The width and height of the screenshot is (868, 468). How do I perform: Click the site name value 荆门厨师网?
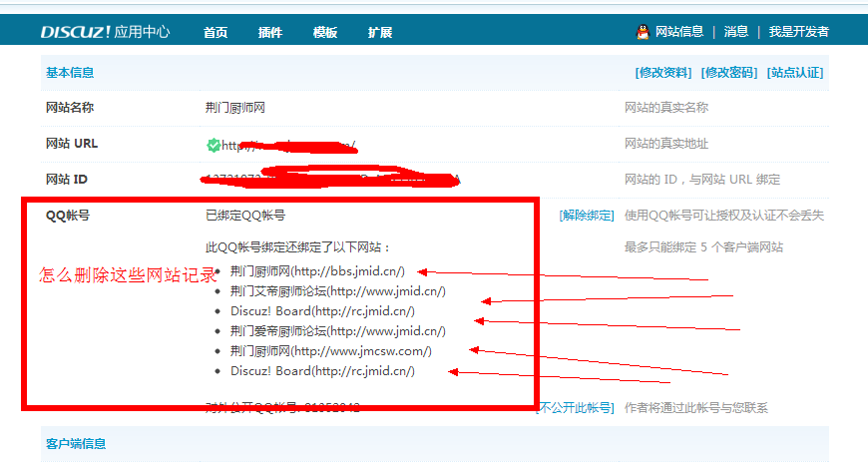(x=235, y=108)
